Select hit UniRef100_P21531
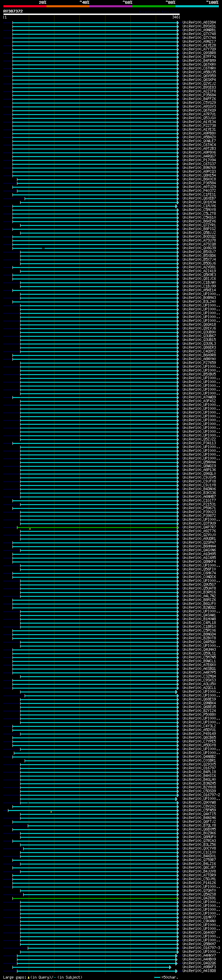 [x=199, y=504]
